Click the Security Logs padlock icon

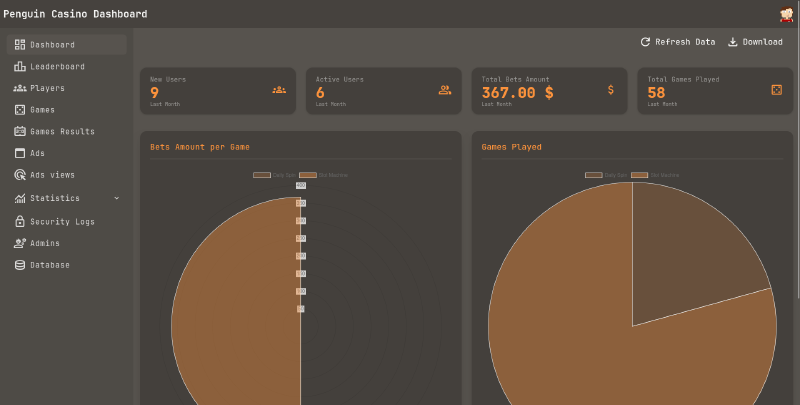click(x=20, y=221)
